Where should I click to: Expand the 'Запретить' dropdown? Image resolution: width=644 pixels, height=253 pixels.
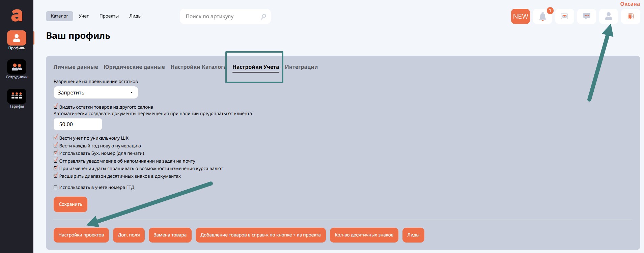click(x=96, y=92)
